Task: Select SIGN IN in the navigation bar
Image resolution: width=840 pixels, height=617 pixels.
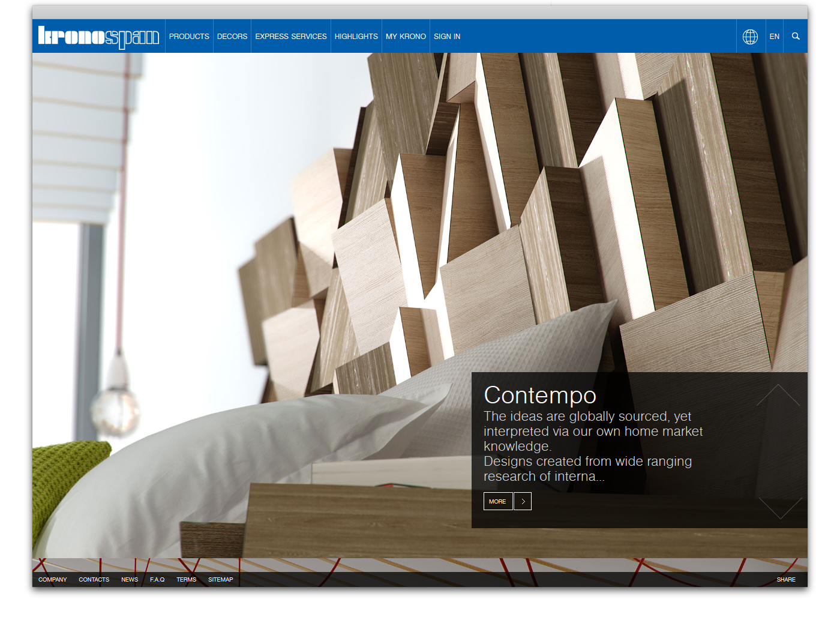Action: [x=447, y=37]
